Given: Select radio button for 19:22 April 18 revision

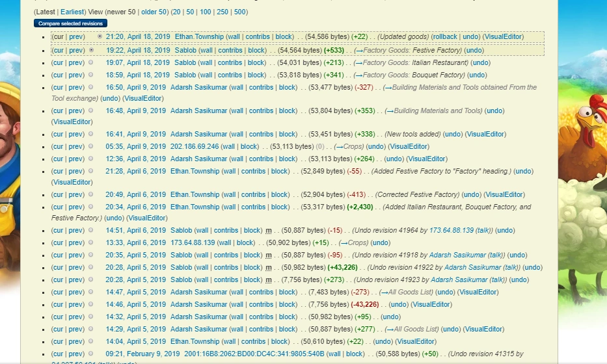Looking at the screenshot, I should [91, 50].
